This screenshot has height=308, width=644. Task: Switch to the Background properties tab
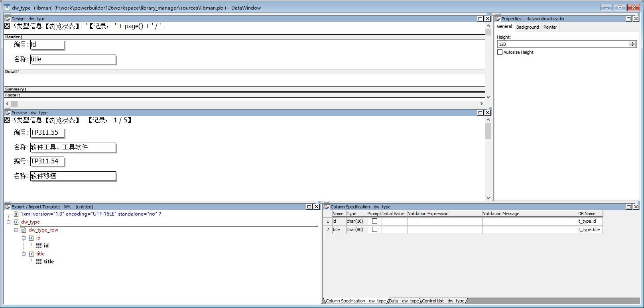coord(527,27)
